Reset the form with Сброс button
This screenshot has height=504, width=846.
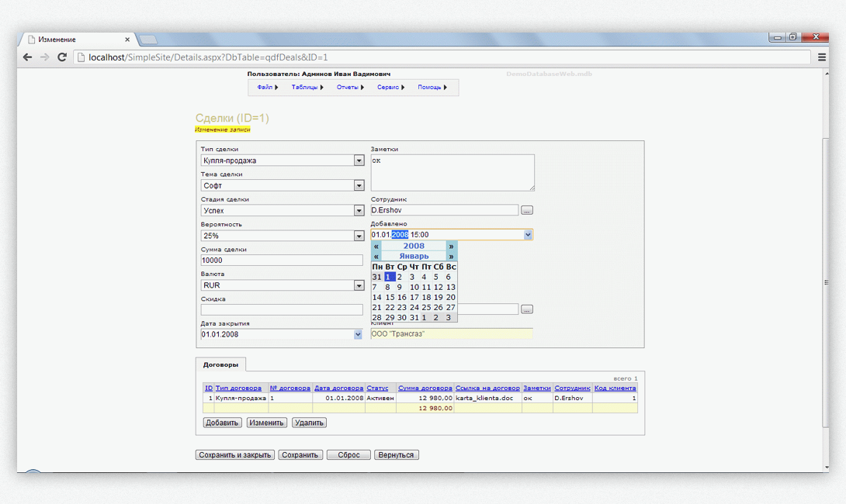(348, 455)
